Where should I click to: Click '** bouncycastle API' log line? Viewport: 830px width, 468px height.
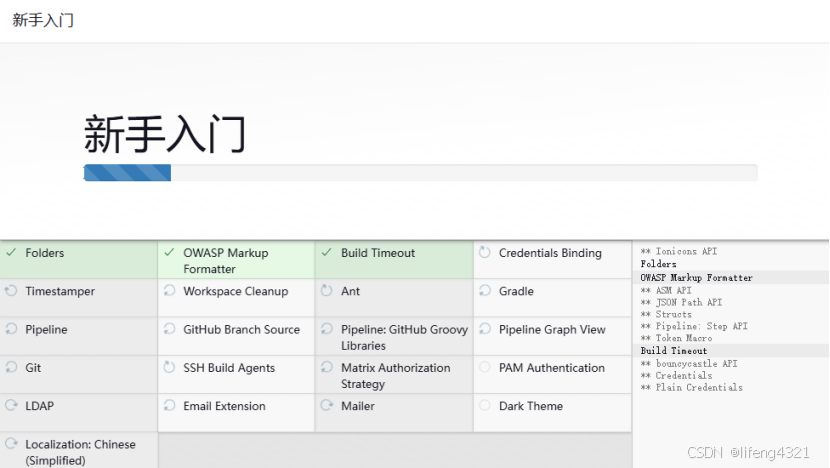tap(689, 364)
